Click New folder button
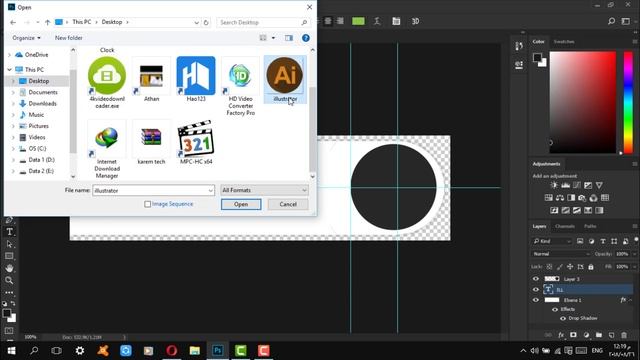Image resolution: width=640 pixels, height=360 pixels. 69,38
